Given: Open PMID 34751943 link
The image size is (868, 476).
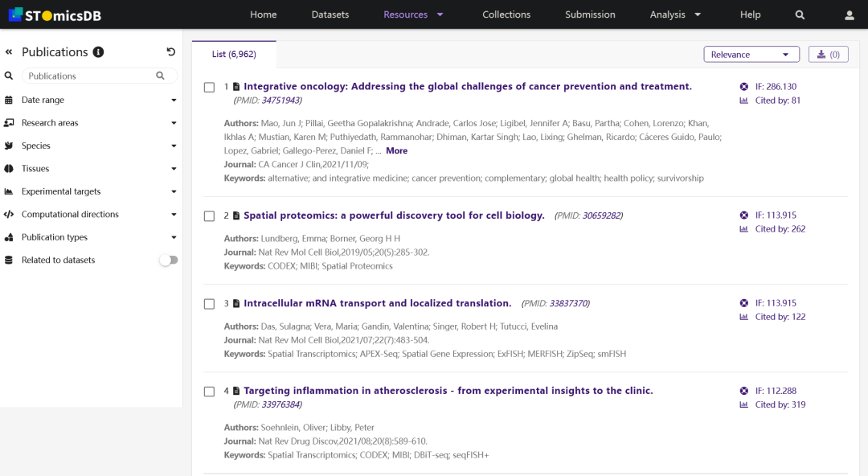Looking at the screenshot, I should (280, 101).
